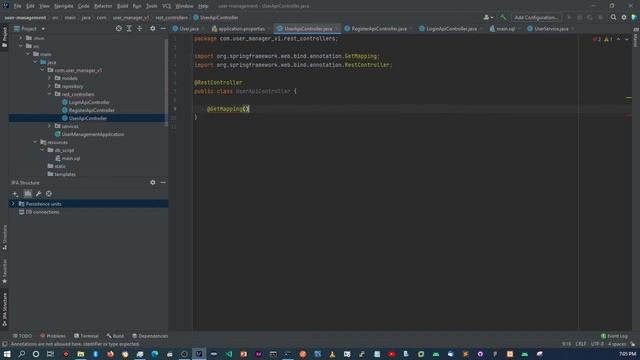
Task: Switch to UserService.java tab
Action: coord(551,29)
